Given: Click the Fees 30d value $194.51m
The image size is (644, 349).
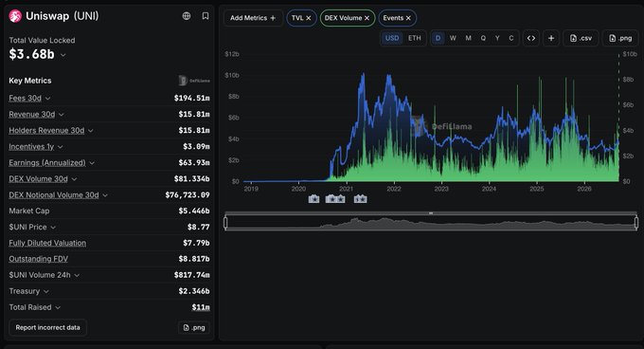Looking at the screenshot, I should click(x=192, y=98).
